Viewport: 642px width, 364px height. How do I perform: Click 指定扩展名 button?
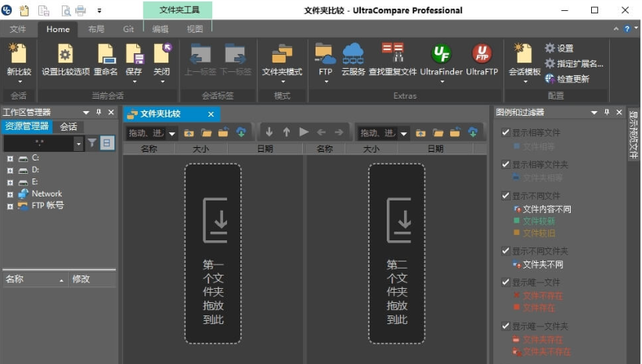(x=574, y=63)
